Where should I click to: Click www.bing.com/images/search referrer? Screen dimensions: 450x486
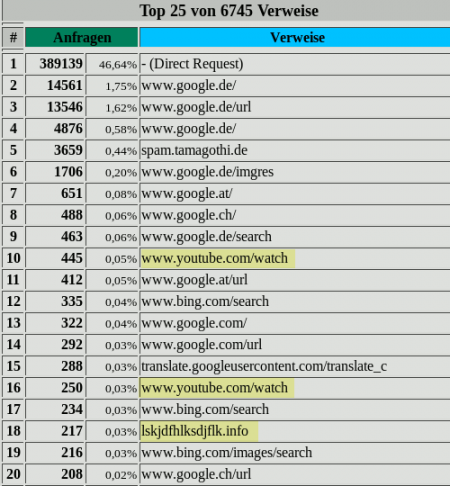(x=227, y=453)
